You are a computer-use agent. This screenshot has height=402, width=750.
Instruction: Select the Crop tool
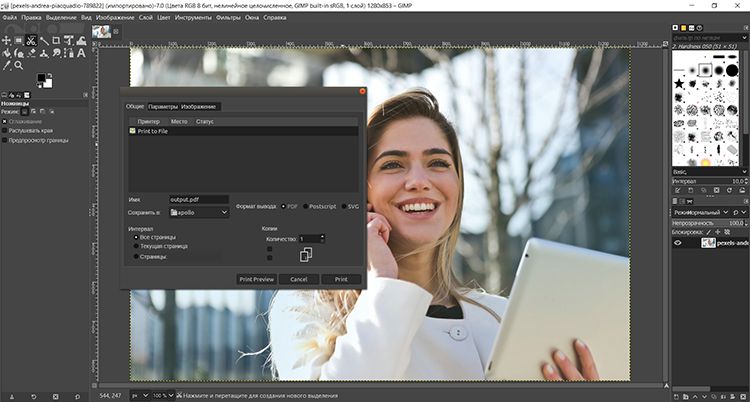tap(58, 41)
